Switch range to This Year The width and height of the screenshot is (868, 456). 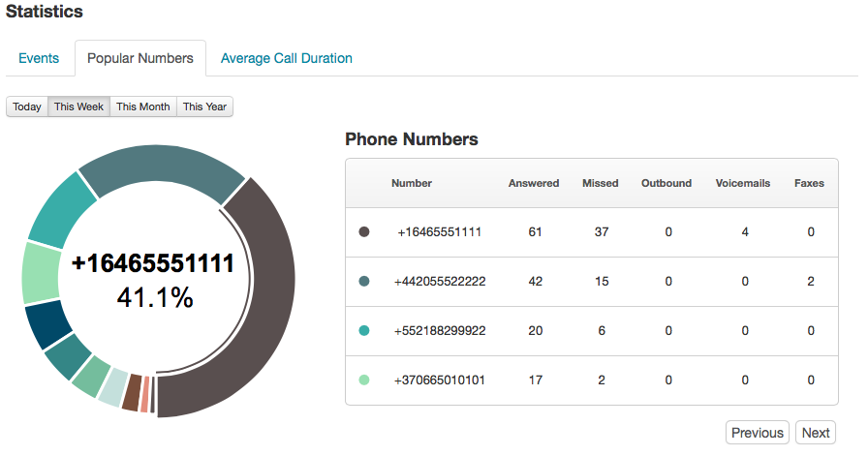point(204,106)
